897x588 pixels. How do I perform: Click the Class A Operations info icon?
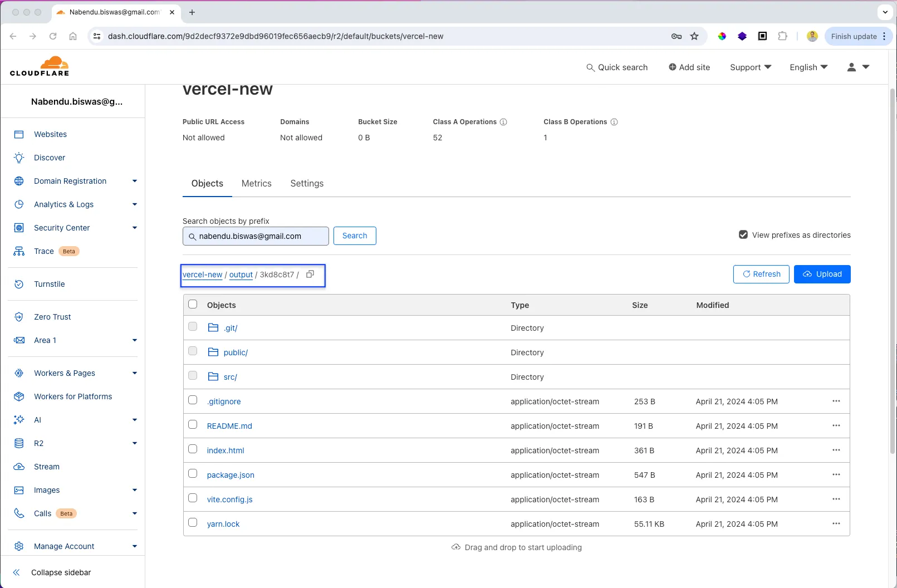tap(503, 122)
